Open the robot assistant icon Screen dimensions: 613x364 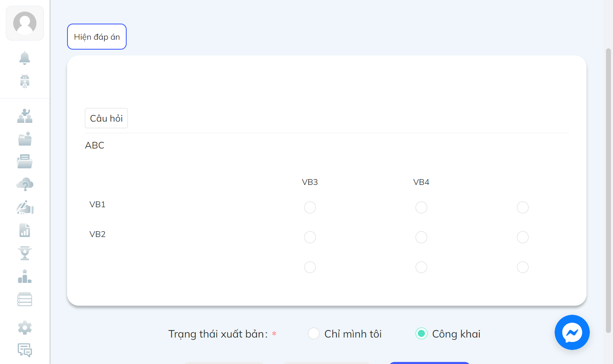tap(25, 81)
